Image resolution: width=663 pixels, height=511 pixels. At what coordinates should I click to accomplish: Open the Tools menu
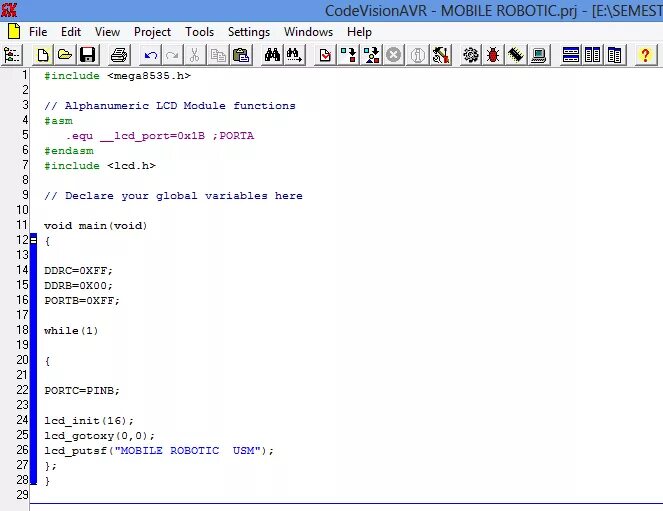point(199,32)
